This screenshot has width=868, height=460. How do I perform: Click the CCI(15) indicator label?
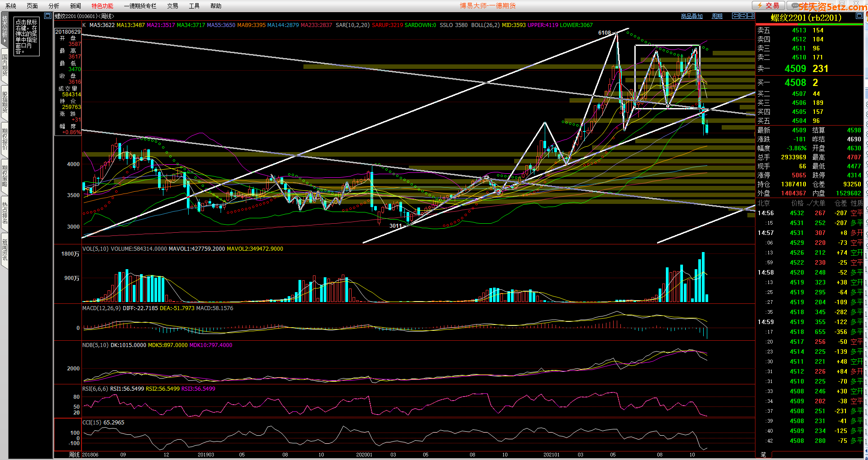click(92, 423)
